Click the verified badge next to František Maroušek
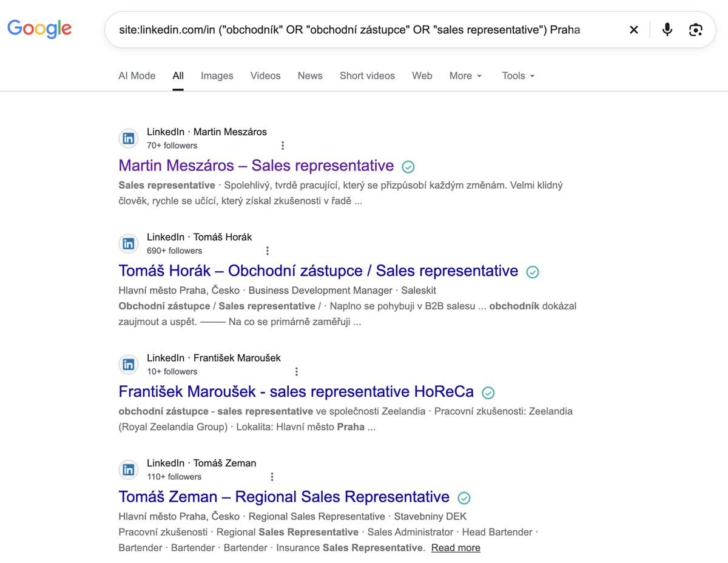This screenshot has height=563, width=728. coord(488,393)
